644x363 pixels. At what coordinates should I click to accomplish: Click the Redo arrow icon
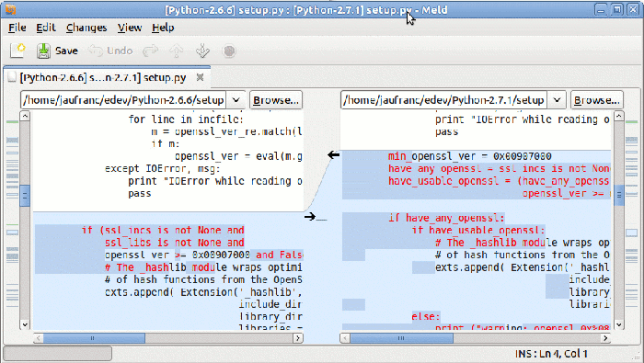pyautogui.click(x=150, y=51)
